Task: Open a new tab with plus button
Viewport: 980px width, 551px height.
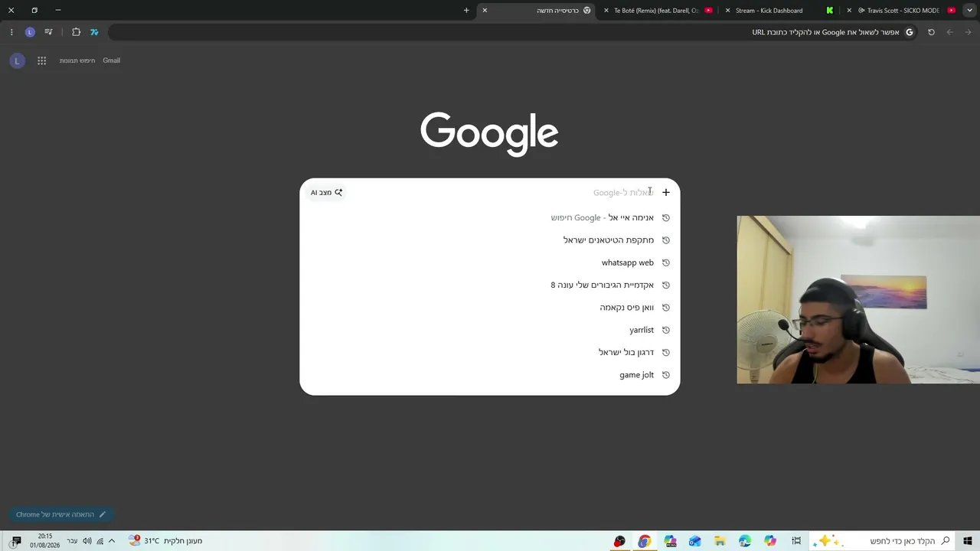Action: pyautogui.click(x=466, y=11)
